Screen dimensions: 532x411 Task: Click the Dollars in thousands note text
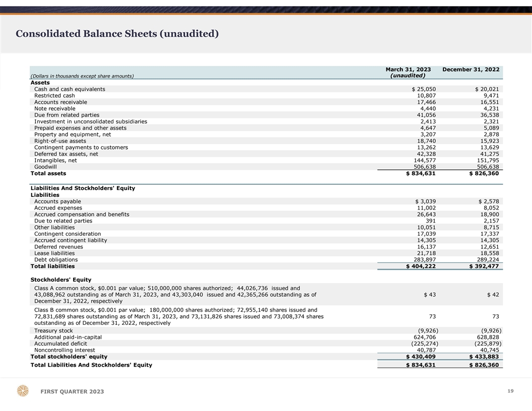coord(82,76)
